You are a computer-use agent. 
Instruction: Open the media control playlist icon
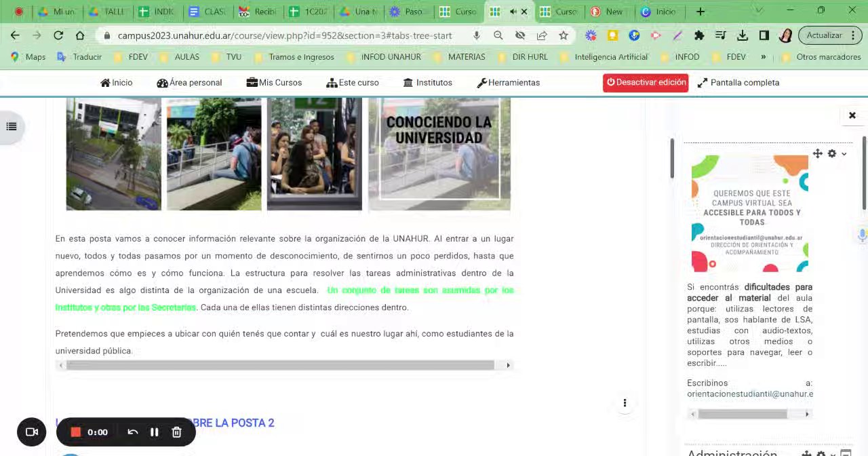coord(721,35)
